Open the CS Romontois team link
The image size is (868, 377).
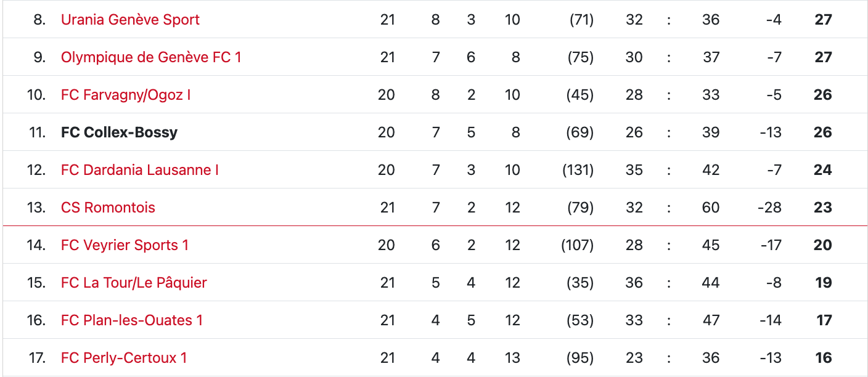click(x=108, y=208)
